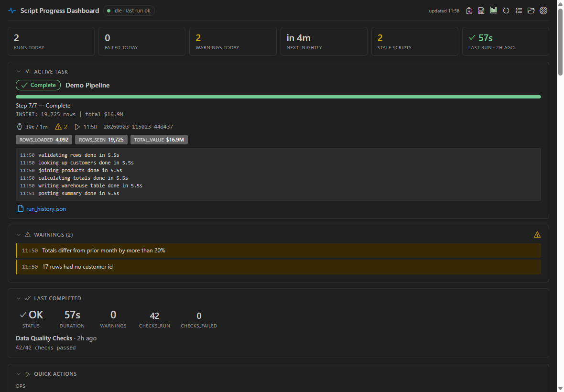Click the 'updated 11:56' timestamp
This screenshot has width=564, height=392.
click(444, 11)
